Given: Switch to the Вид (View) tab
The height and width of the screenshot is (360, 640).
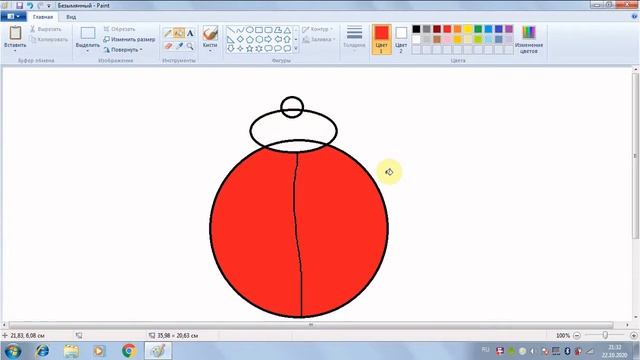Looking at the screenshot, I should [x=71, y=17].
